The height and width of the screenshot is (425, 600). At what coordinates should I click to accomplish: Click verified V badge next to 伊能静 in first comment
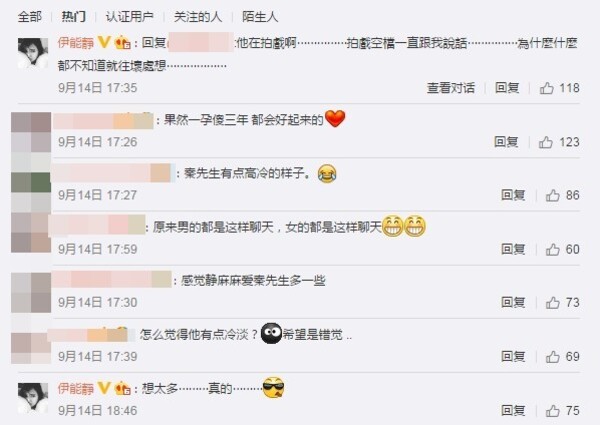pos(104,42)
